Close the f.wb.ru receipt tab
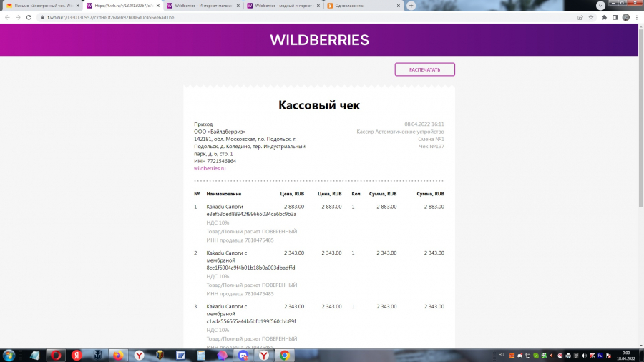644x362 pixels. tap(157, 6)
